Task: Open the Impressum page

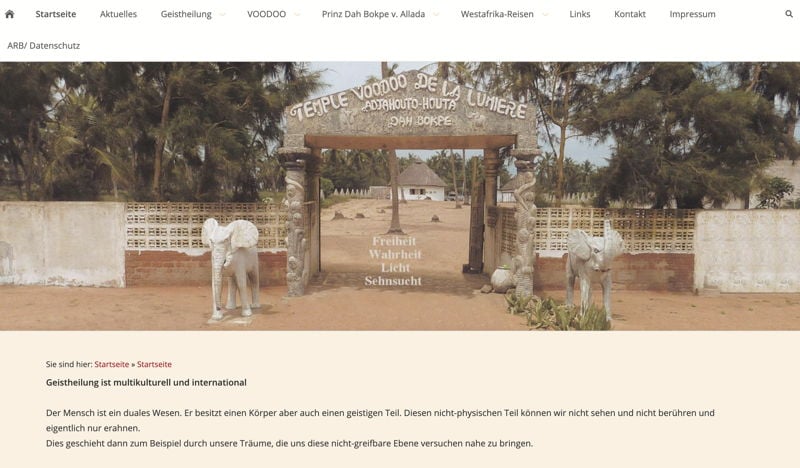Action: click(x=692, y=14)
